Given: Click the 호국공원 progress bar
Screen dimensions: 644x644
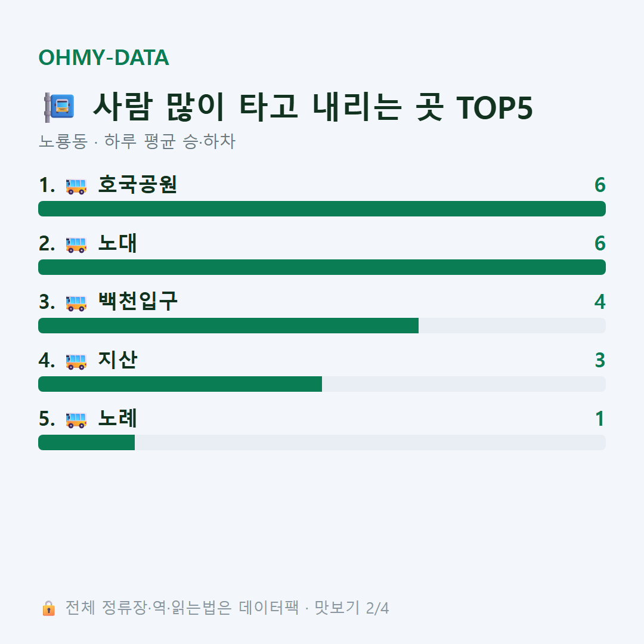Looking at the screenshot, I should click(322, 209).
